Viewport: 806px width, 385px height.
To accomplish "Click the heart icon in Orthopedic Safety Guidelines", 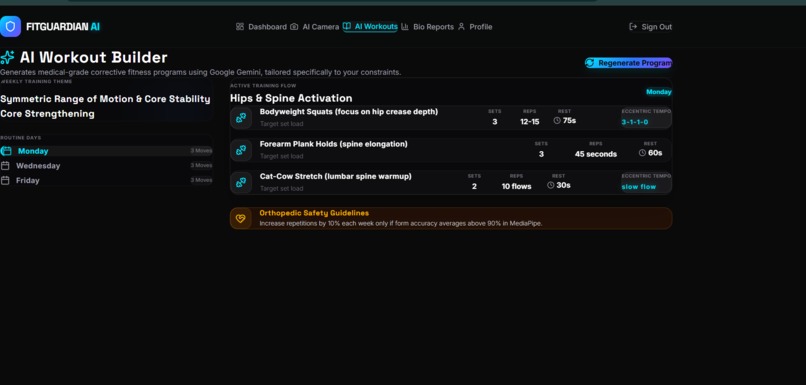I will [x=241, y=218].
